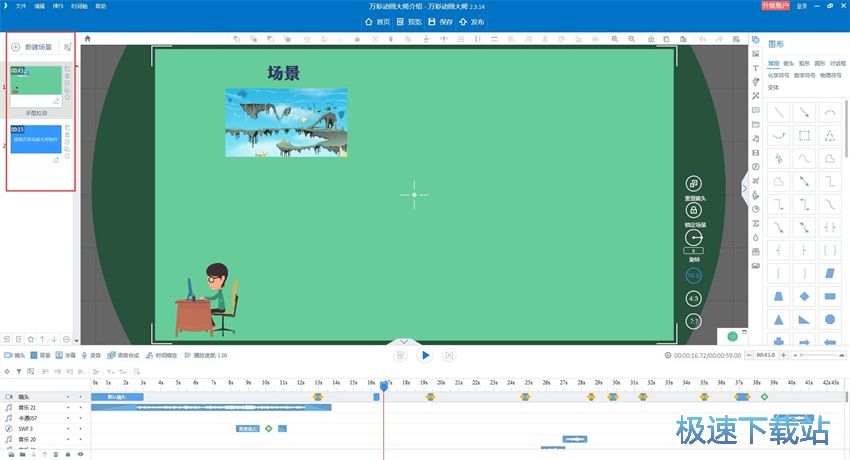Insert the filled triangle shape
Viewport: 850px width, 460px height.
[x=779, y=319]
